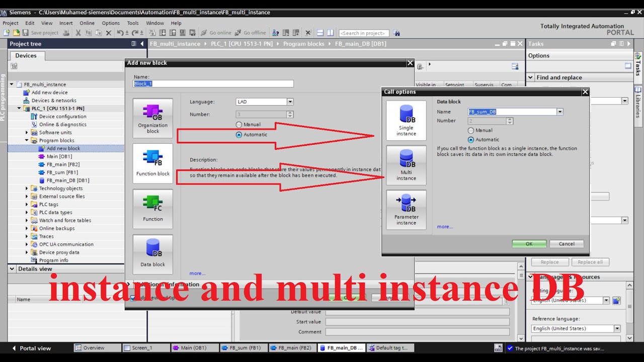Click the Paste icon in the toolbar

pyautogui.click(x=98, y=33)
